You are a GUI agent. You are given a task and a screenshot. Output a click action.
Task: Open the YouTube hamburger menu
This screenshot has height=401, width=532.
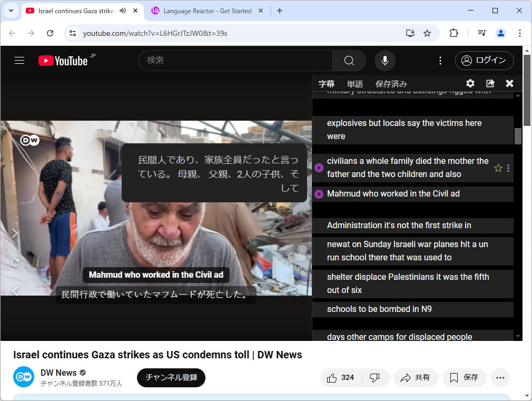(19, 61)
